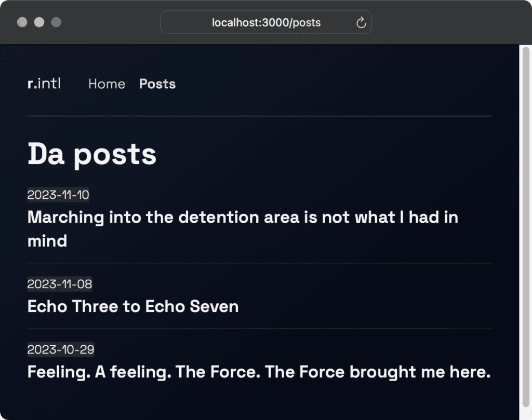Click the 'Da posts' page heading

click(x=92, y=153)
